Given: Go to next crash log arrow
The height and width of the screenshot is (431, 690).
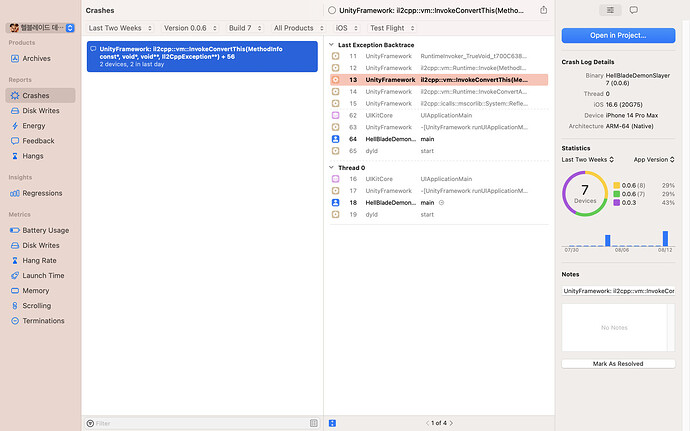Looking at the screenshot, I should [451, 423].
